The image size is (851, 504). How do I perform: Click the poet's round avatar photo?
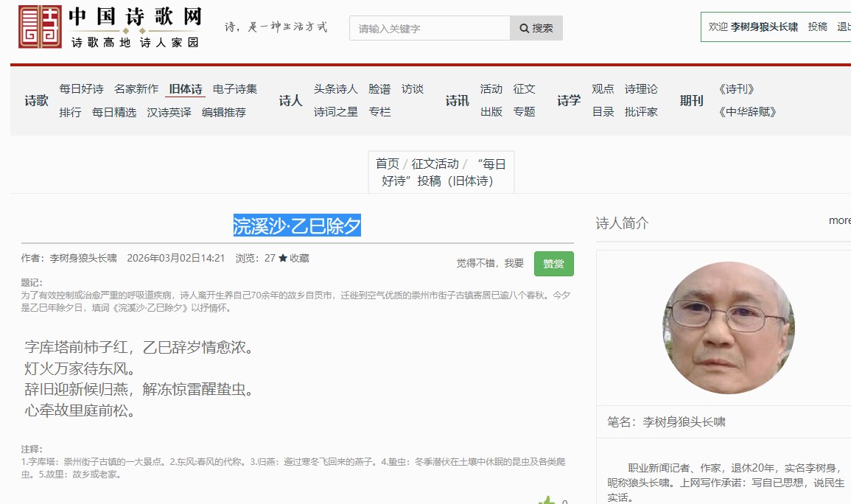[728, 328]
